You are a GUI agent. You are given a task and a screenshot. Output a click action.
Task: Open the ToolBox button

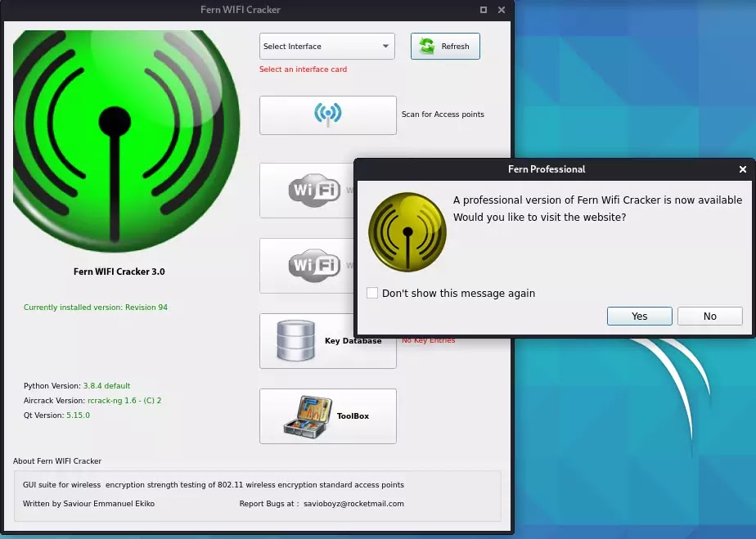[x=328, y=416]
